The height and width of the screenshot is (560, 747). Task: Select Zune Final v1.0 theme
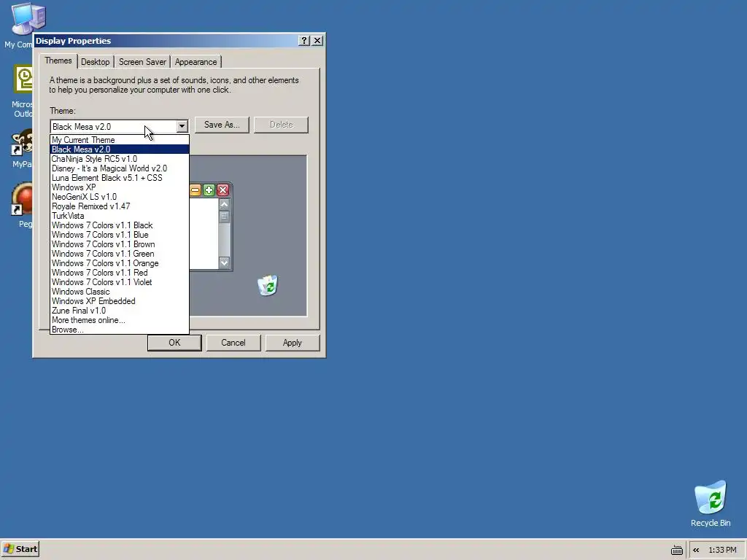120,311
